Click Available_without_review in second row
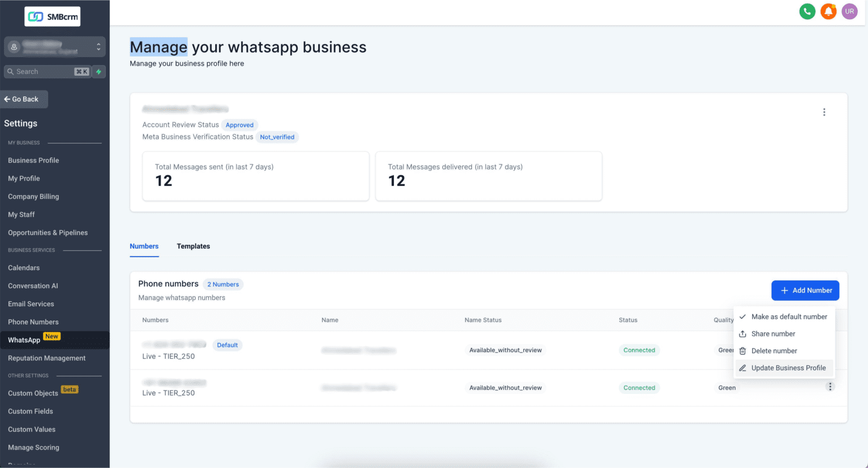This screenshot has height=468, width=868. click(x=505, y=388)
